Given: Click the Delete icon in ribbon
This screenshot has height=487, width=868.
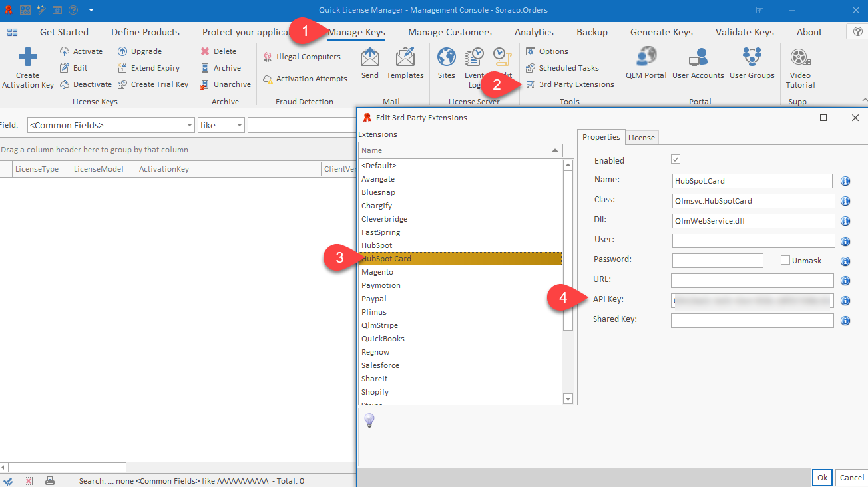Looking at the screenshot, I should (x=205, y=51).
